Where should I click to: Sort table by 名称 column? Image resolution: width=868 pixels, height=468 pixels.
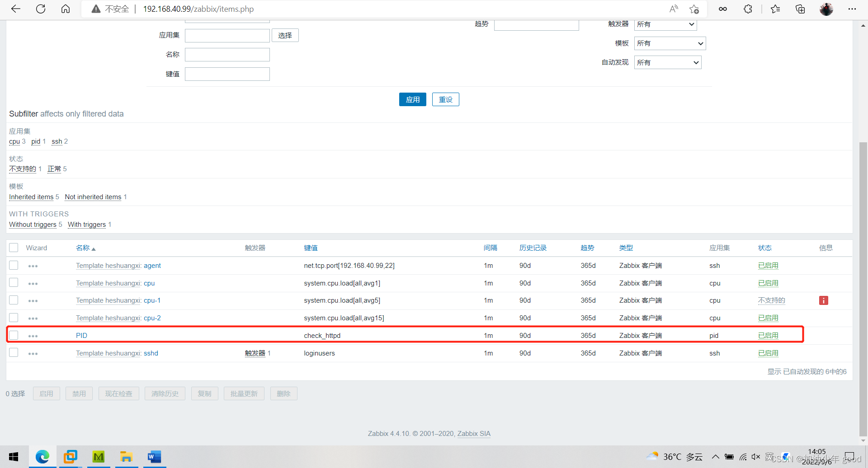click(x=83, y=248)
